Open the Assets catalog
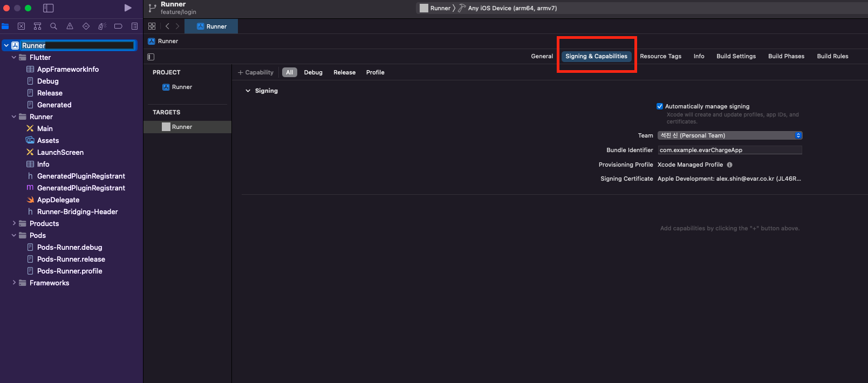This screenshot has width=868, height=383. tap(47, 140)
